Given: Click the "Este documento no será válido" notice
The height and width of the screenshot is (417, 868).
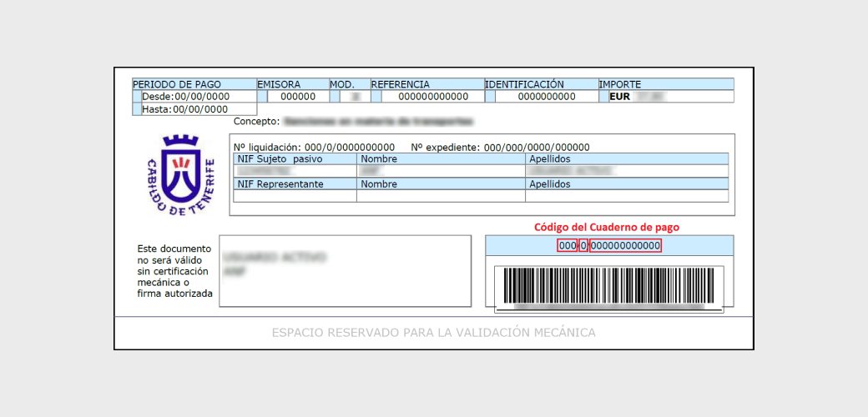Looking at the screenshot, I should 175,271.
